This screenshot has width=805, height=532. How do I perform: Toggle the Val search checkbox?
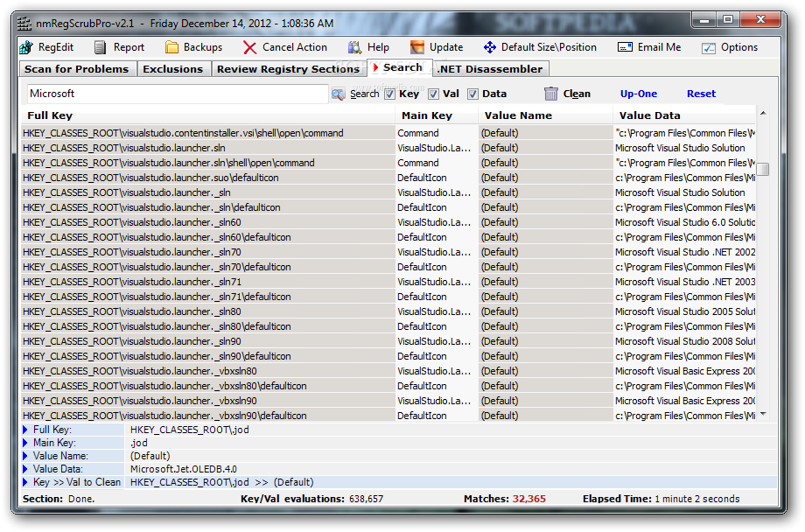pos(434,94)
